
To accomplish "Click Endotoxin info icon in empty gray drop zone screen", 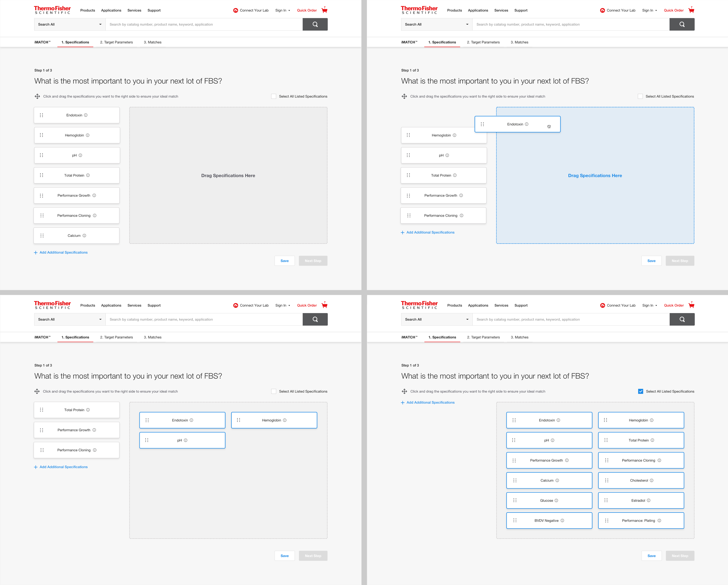I will (86, 115).
